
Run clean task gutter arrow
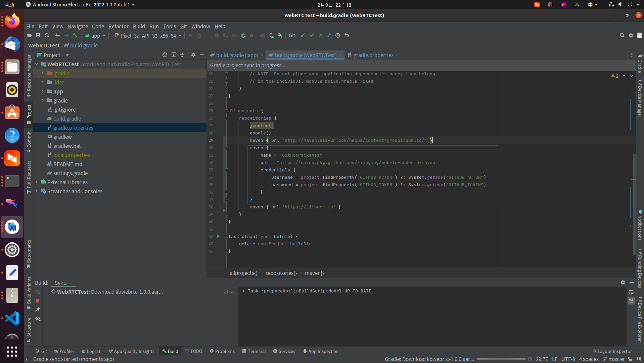(x=218, y=236)
